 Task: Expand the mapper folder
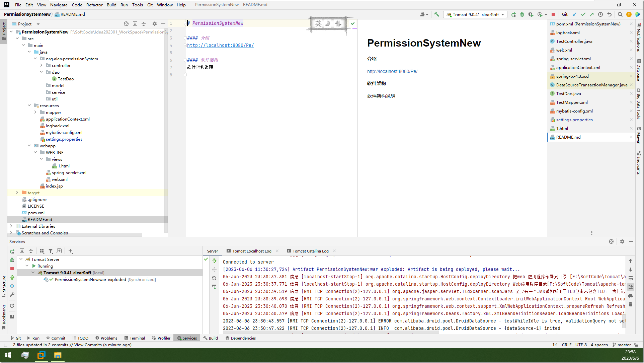[35, 112]
